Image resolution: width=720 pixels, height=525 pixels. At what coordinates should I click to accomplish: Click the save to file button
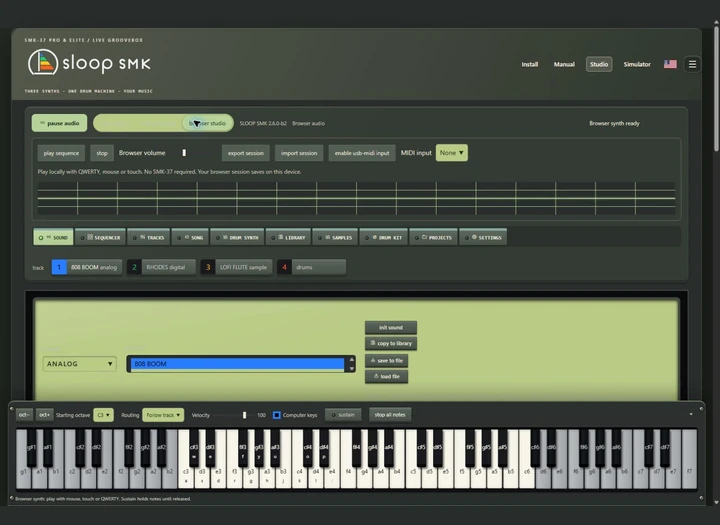386,361
